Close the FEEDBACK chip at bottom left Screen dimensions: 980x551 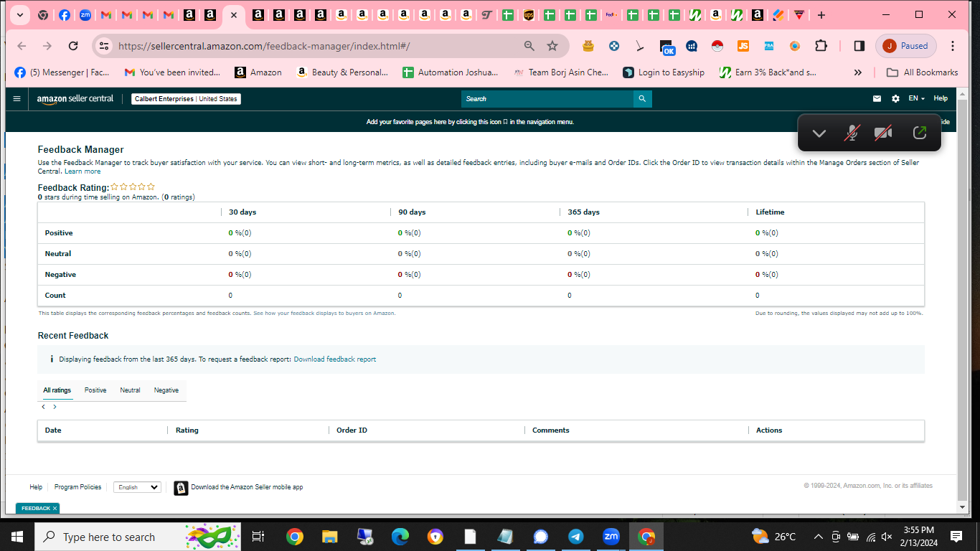click(55, 509)
